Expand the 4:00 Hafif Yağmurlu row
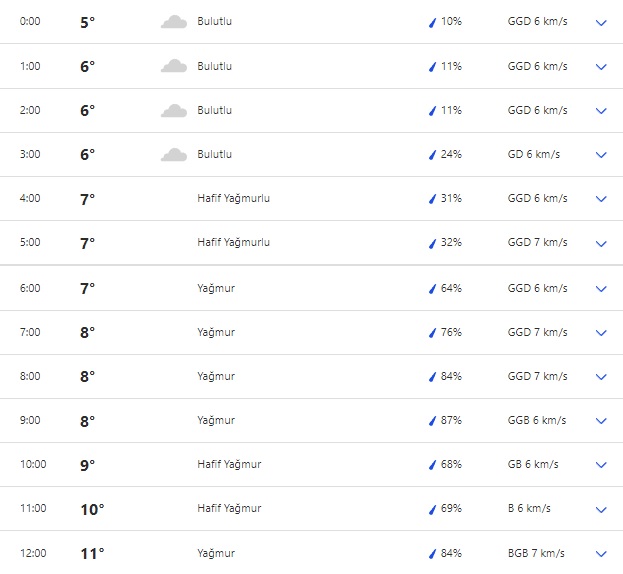This screenshot has width=623, height=574. [x=601, y=199]
